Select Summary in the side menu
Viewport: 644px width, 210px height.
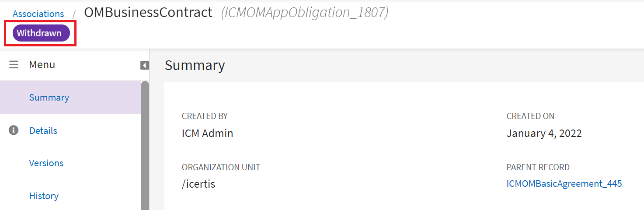pyautogui.click(x=49, y=97)
